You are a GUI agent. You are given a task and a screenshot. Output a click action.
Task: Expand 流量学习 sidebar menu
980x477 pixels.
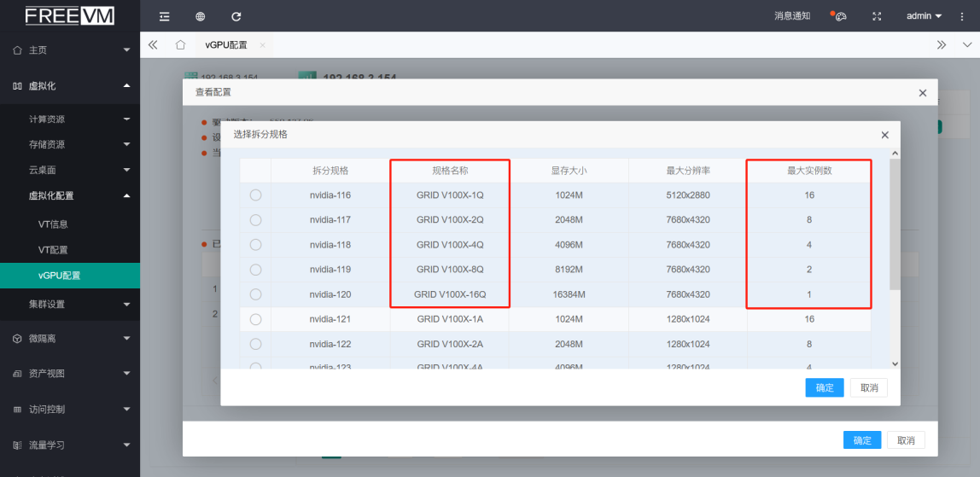click(x=70, y=445)
